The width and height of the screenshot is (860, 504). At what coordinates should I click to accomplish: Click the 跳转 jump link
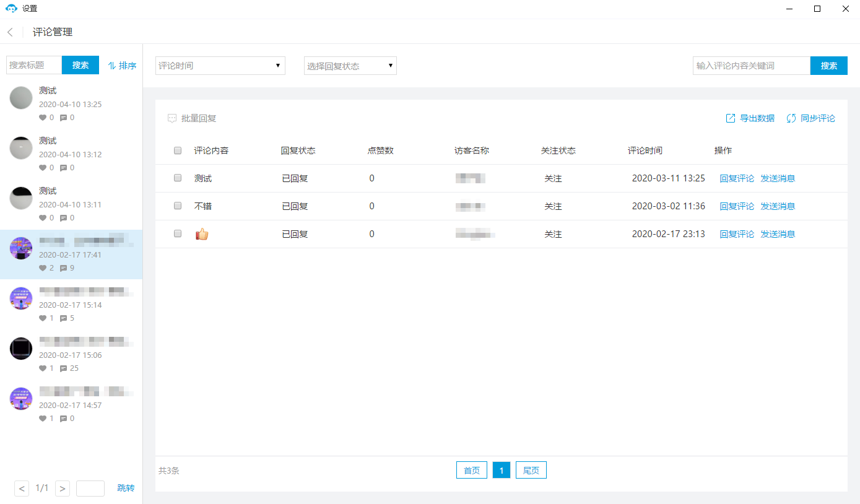[x=126, y=489]
